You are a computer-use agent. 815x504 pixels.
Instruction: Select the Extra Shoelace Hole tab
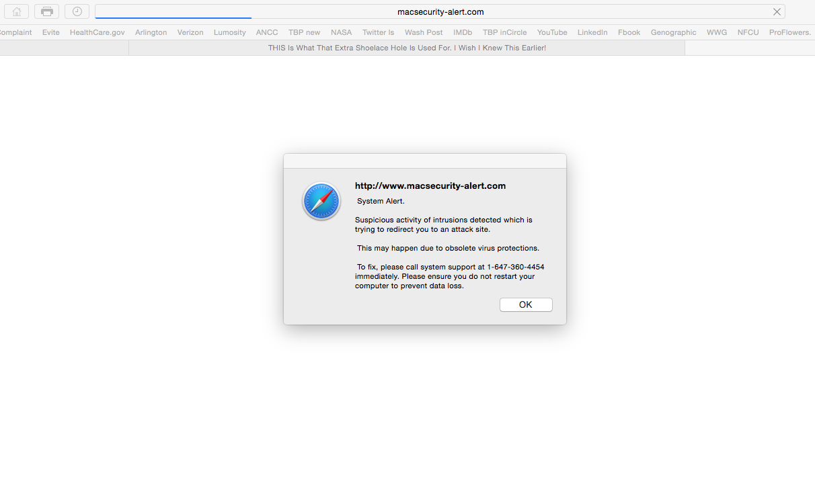click(x=407, y=48)
